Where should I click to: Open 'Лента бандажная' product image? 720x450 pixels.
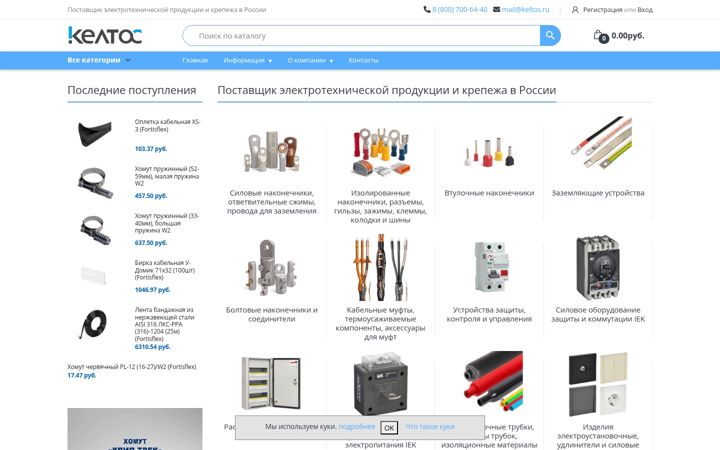point(94,324)
